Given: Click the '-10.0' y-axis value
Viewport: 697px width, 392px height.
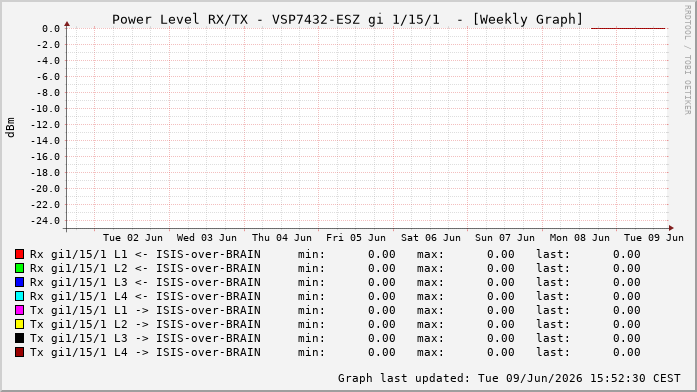Looking at the screenshot, I should pos(45,109).
